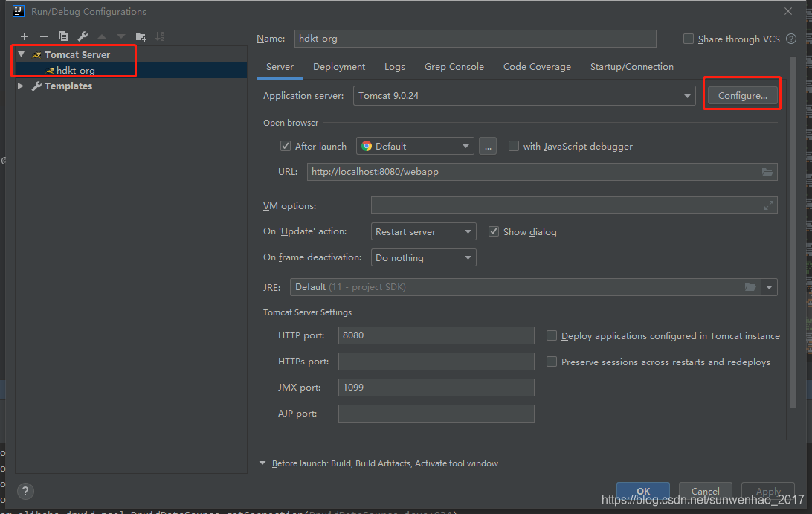The width and height of the screenshot is (812, 514).
Task: Open Default browser dropdown
Action: (x=415, y=146)
